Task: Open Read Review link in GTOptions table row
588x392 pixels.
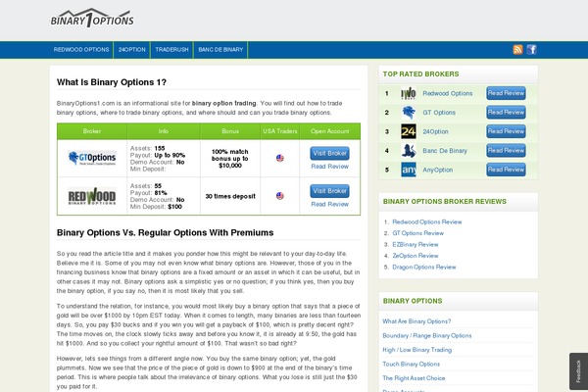Action: (x=329, y=167)
